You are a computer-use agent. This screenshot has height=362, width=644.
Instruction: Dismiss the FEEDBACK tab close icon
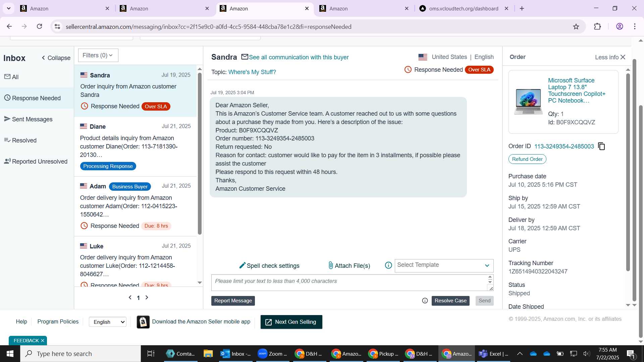(43, 341)
